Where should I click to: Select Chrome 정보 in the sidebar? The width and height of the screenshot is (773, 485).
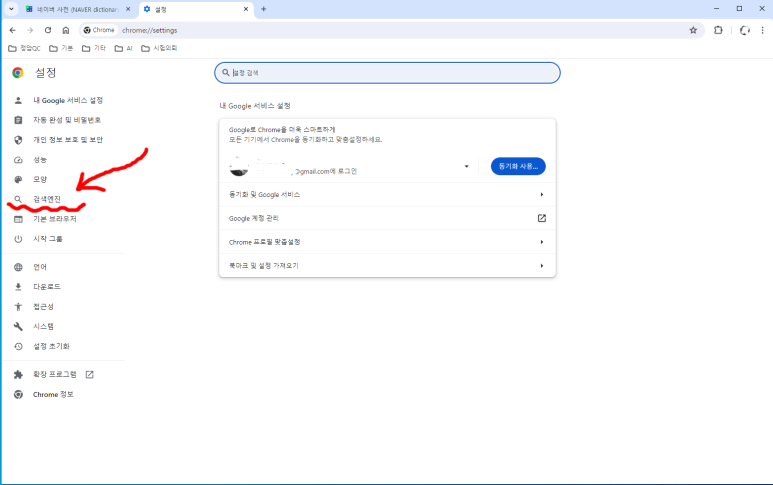[53, 394]
